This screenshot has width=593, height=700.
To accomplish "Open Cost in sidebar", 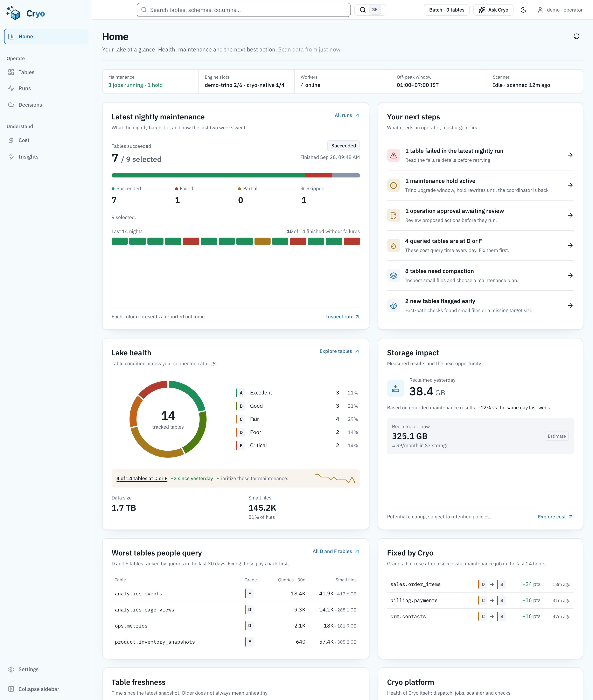I will coord(46,140).
